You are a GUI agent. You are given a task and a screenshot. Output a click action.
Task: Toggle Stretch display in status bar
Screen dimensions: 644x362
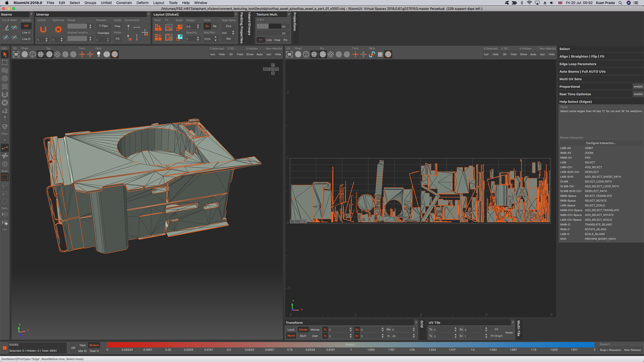coord(94,345)
